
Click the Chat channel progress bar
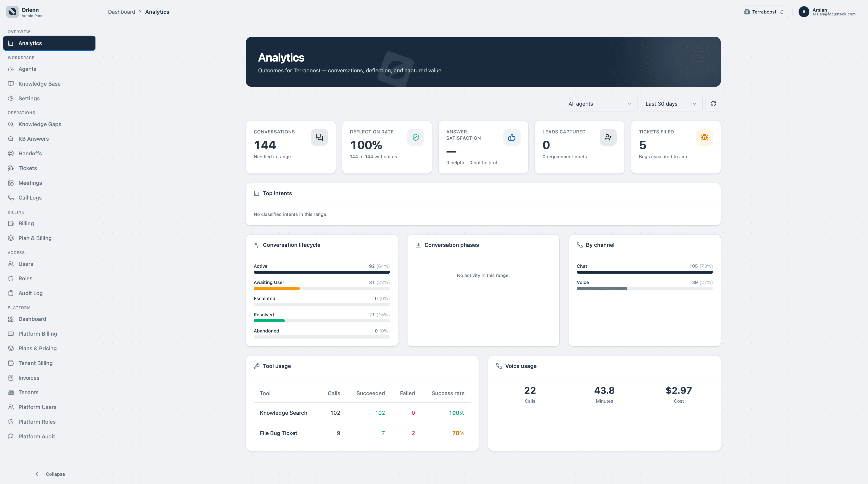pyautogui.click(x=644, y=272)
